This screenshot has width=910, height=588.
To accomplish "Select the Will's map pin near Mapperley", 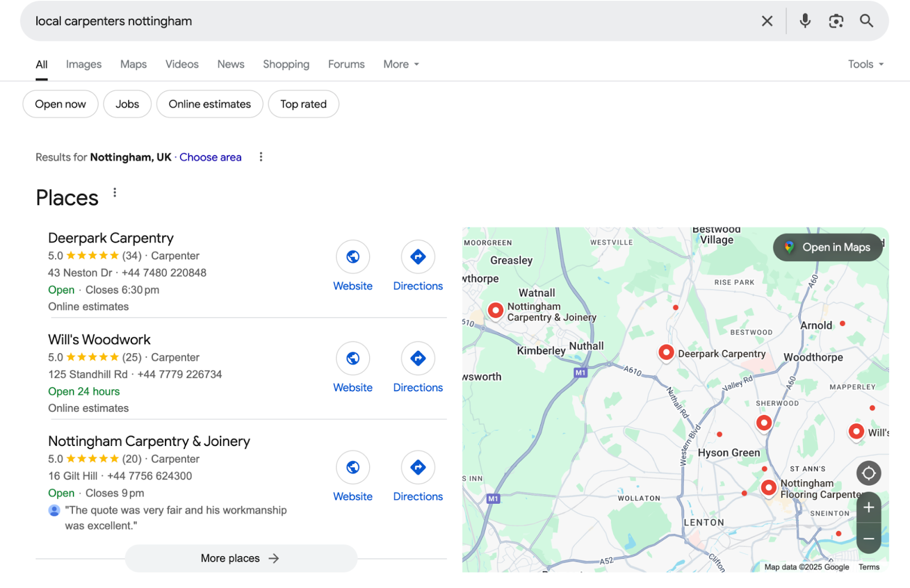I will [x=856, y=432].
